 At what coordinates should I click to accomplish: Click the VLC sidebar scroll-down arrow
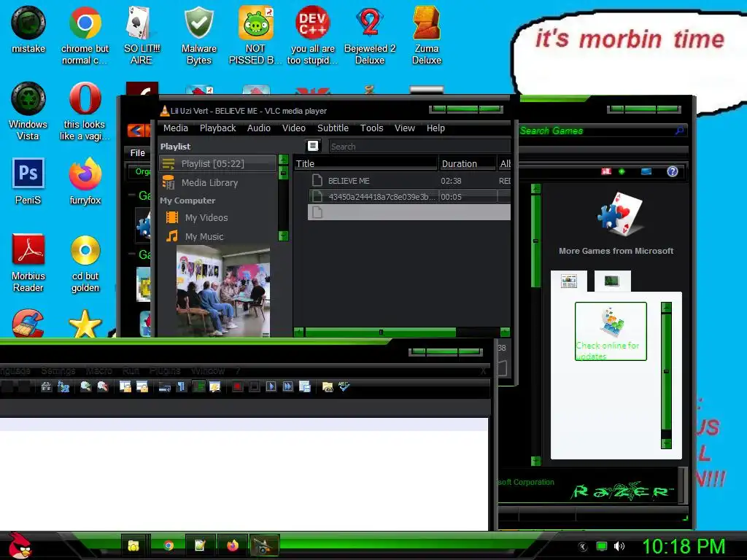tap(283, 236)
